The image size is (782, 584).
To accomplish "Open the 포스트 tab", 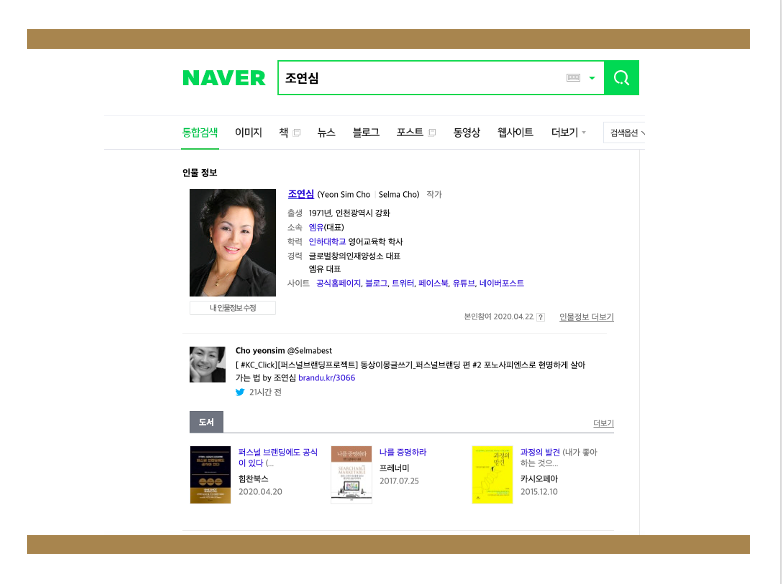I will (410, 133).
